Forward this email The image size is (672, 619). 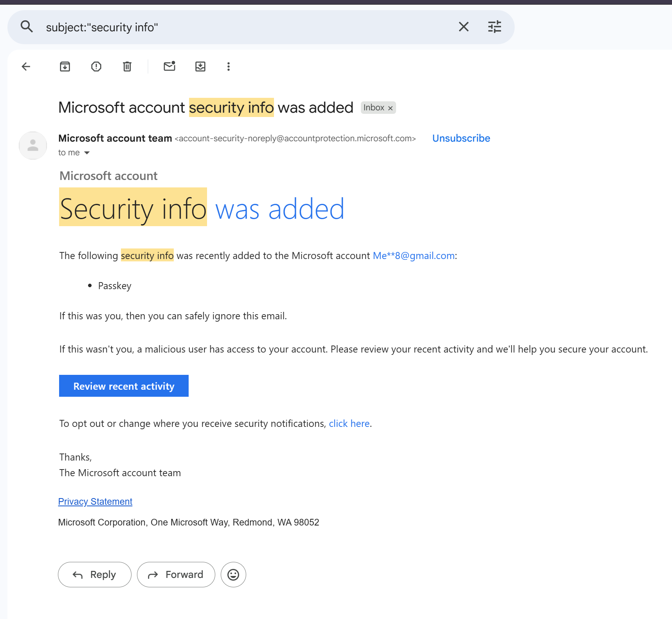[176, 574]
